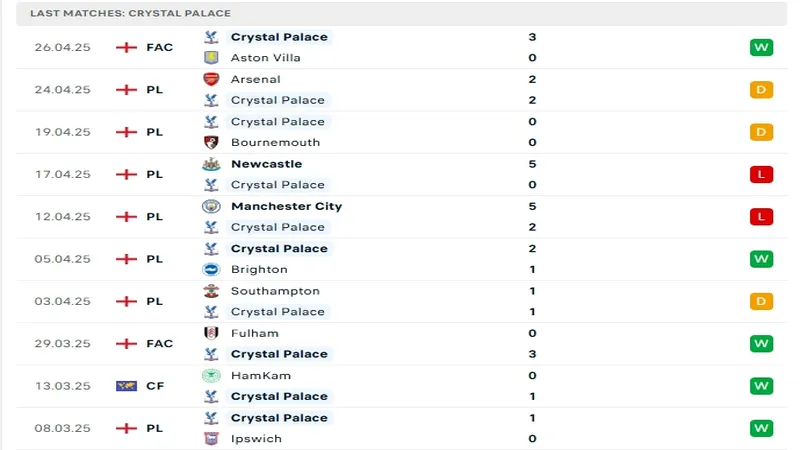Image resolution: width=800 pixels, height=450 pixels.
Task: Click the Ipswich club crest
Action: click(211, 438)
